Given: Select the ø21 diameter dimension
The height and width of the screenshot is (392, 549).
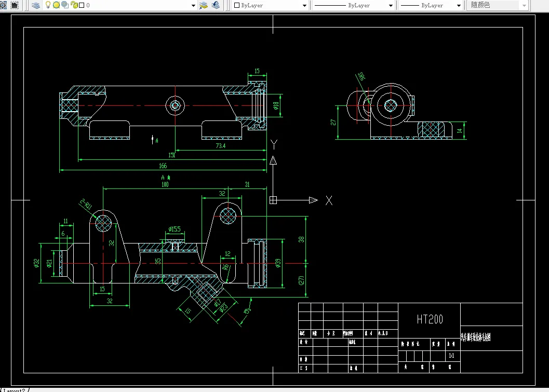Looking at the screenshot, I should [49, 263].
